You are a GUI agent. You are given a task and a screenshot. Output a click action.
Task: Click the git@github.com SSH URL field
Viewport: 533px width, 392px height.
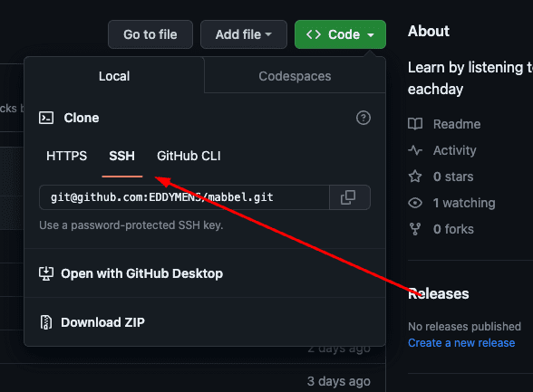click(x=184, y=197)
